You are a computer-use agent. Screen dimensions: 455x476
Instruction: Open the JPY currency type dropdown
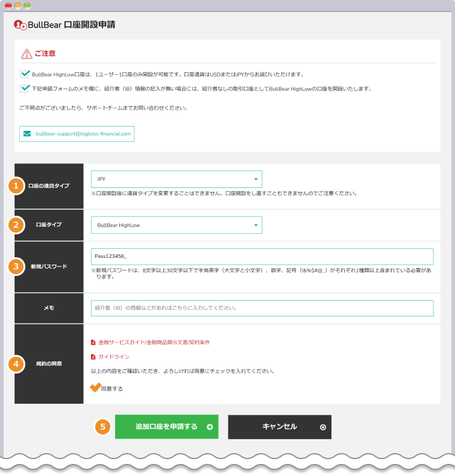pyautogui.click(x=177, y=179)
